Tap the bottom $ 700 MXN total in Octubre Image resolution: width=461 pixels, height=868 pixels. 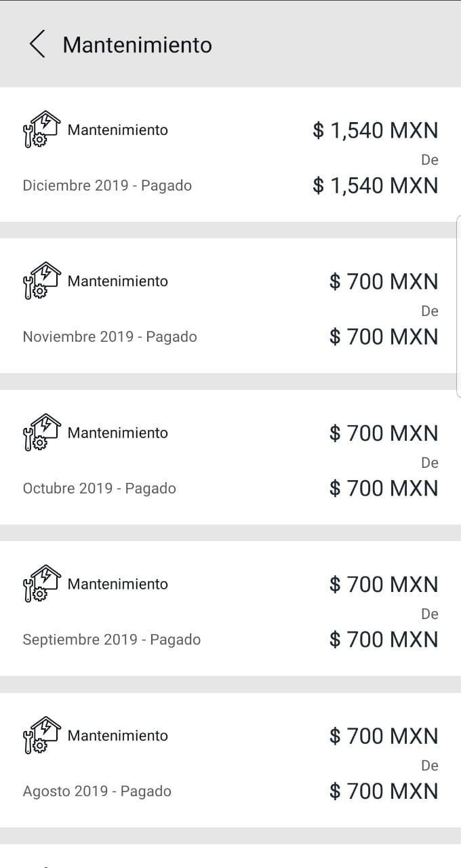click(384, 488)
